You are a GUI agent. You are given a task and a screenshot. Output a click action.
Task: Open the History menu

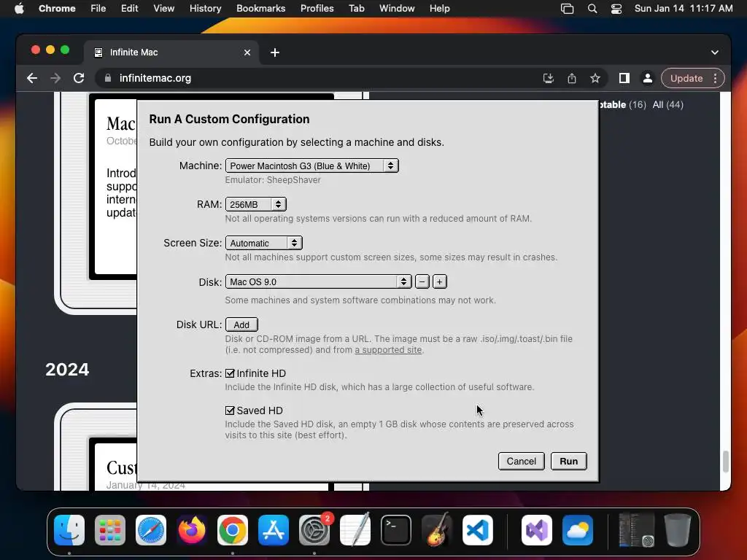pyautogui.click(x=205, y=9)
